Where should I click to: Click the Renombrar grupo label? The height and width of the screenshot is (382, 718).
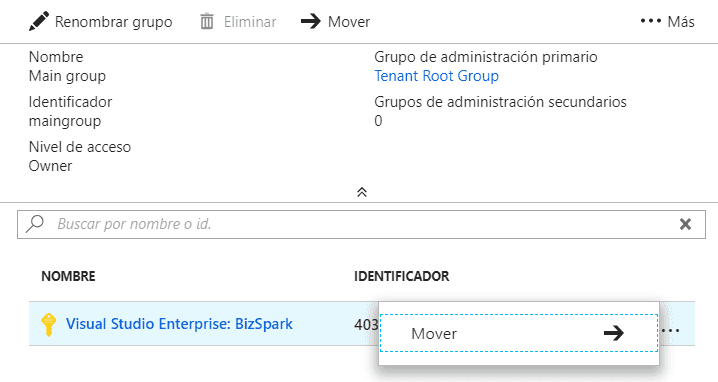(x=114, y=22)
